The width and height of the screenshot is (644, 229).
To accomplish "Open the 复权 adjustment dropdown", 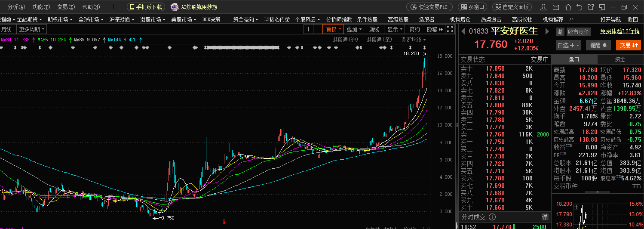I will coord(333,29).
